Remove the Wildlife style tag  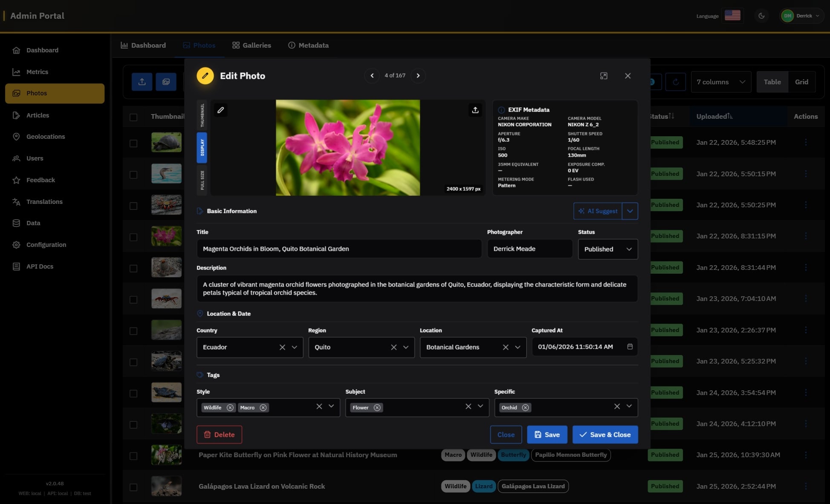pyautogui.click(x=230, y=407)
